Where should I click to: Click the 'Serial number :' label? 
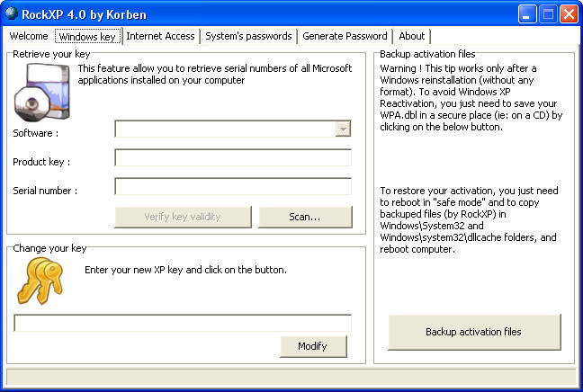point(45,191)
